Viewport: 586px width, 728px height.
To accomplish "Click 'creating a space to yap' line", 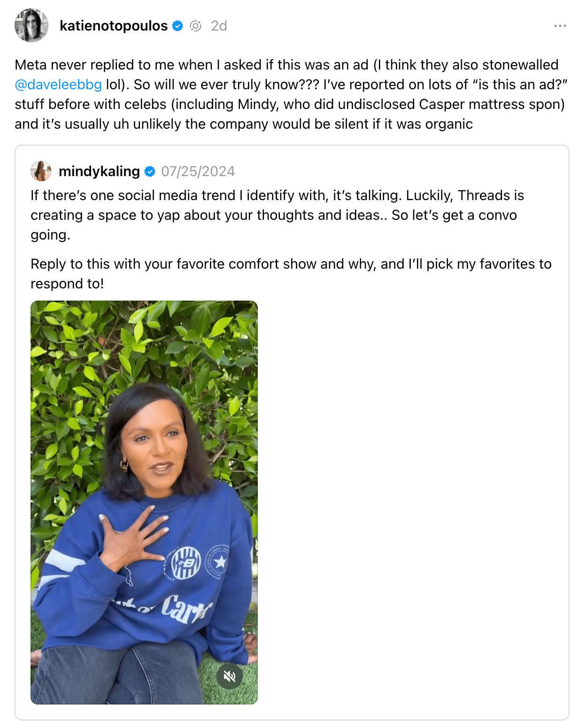I will 274,215.
